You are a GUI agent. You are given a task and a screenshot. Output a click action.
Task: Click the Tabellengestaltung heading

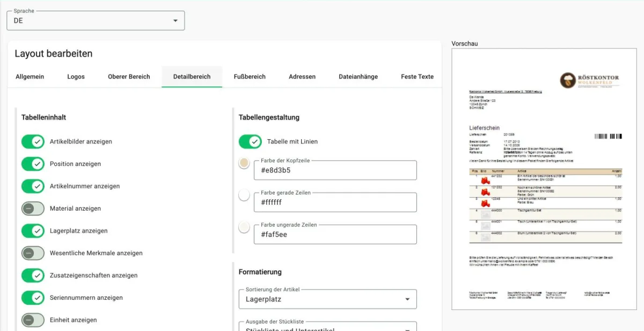tap(269, 117)
